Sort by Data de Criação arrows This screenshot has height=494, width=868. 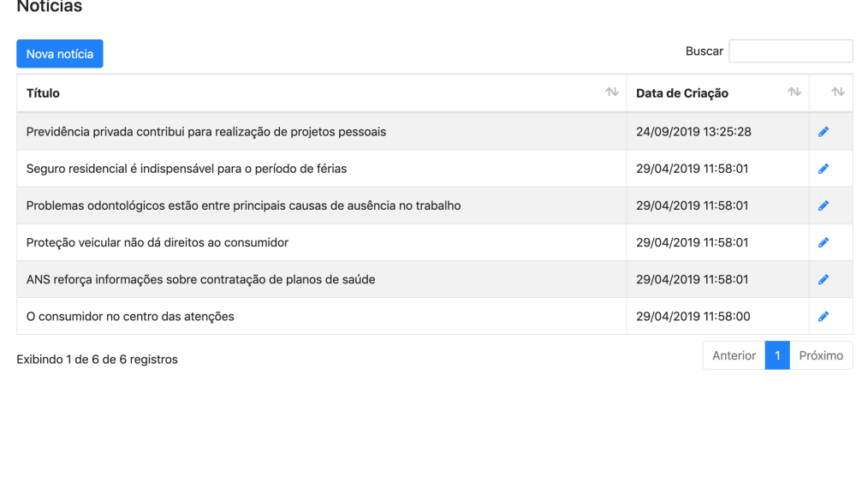coord(794,92)
